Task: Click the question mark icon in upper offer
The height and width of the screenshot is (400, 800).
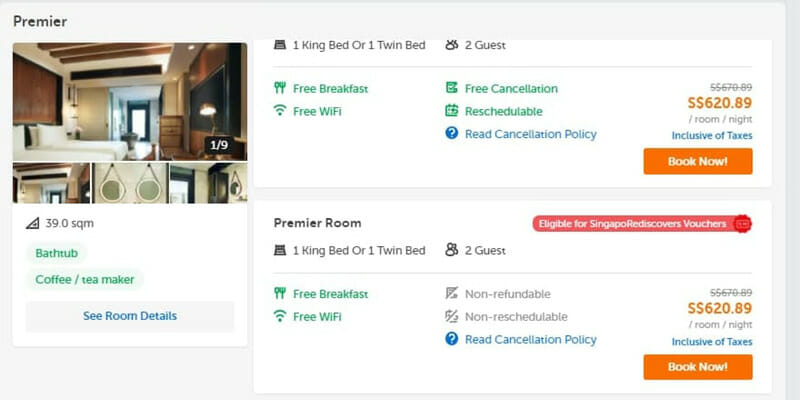Action: pos(452,134)
